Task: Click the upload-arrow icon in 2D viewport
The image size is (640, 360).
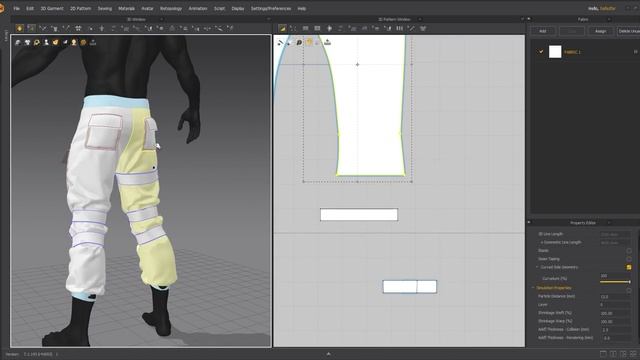Action: (327, 42)
